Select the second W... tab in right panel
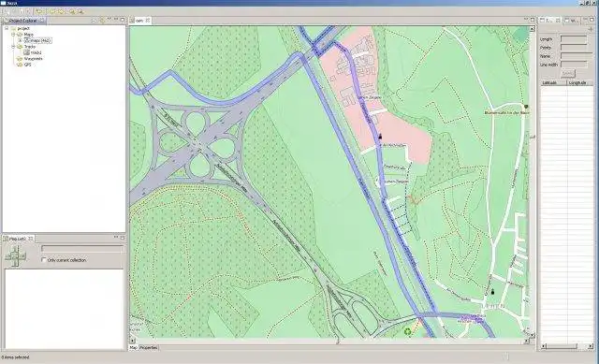The width and height of the screenshot is (599, 364). [572, 21]
